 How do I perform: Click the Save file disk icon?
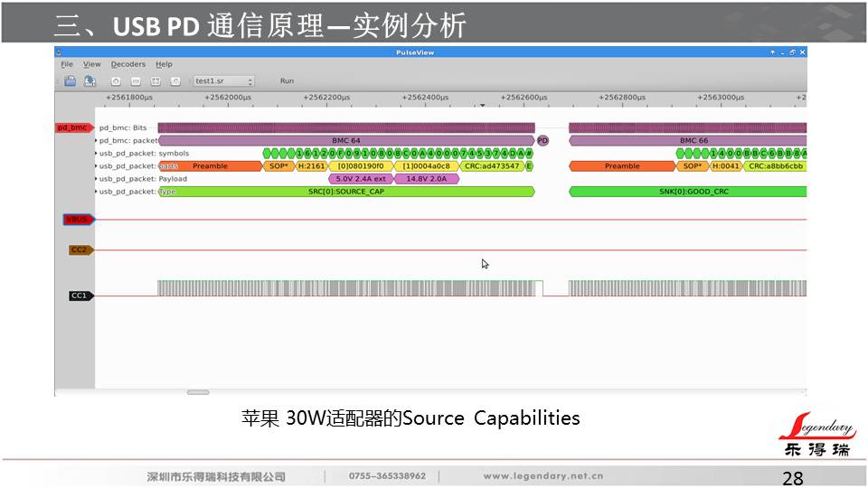[90, 81]
